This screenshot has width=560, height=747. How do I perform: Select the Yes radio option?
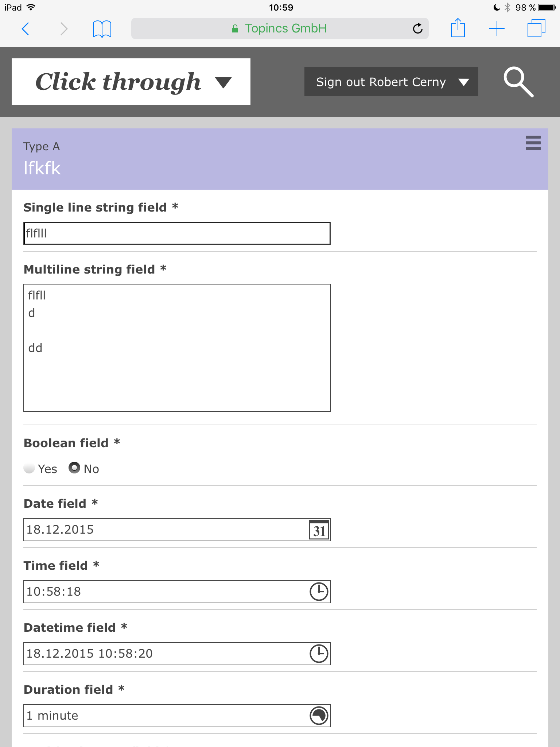(x=29, y=468)
